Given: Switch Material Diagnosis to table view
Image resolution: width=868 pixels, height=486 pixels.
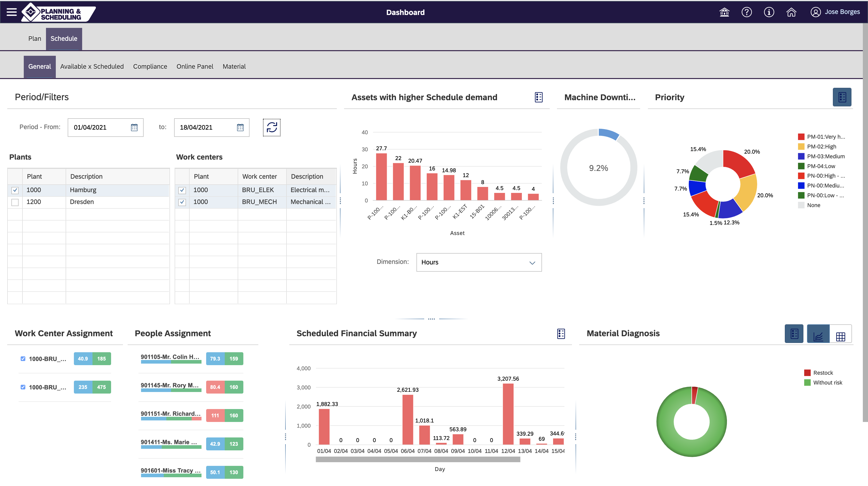Looking at the screenshot, I should (x=840, y=336).
